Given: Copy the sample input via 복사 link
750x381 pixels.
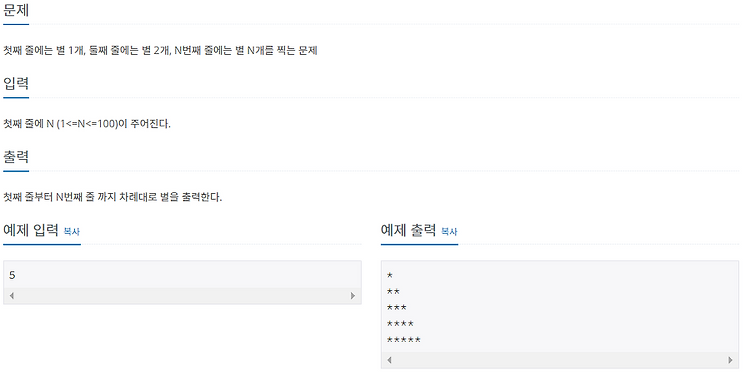Looking at the screenshot, I should [x=72, y=231].
